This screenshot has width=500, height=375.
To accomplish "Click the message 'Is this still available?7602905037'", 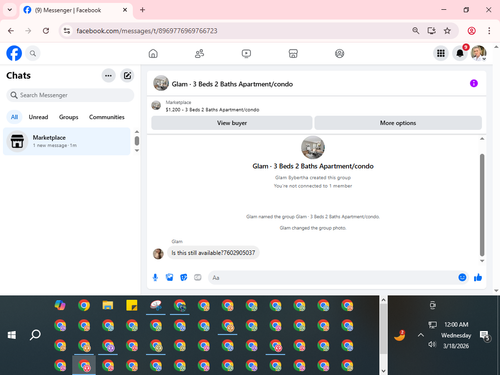I will coord(213,253).
